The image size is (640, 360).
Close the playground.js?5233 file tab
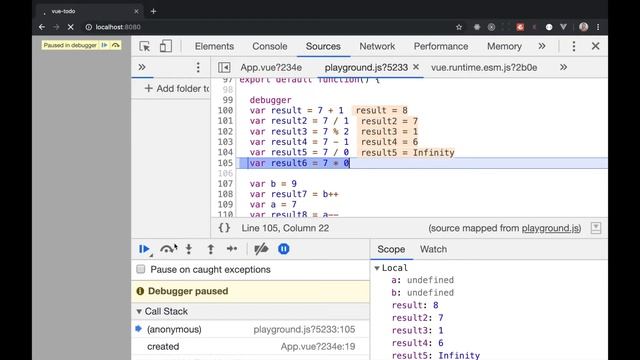coord(416,67)
